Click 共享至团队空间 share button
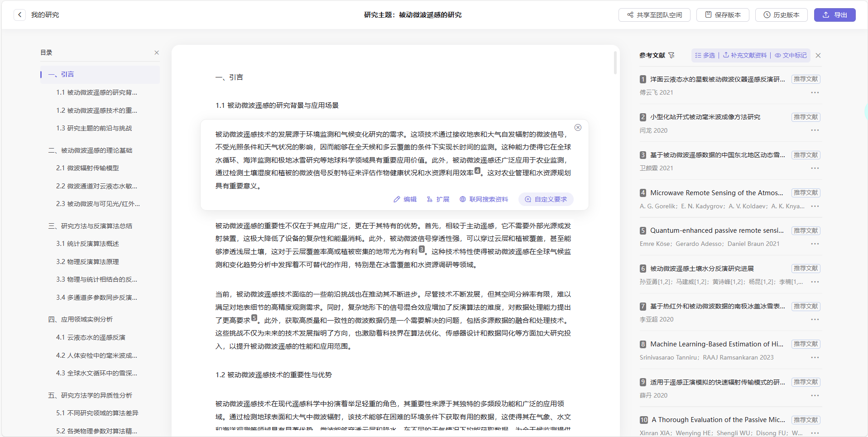 [x=654, y=15]
